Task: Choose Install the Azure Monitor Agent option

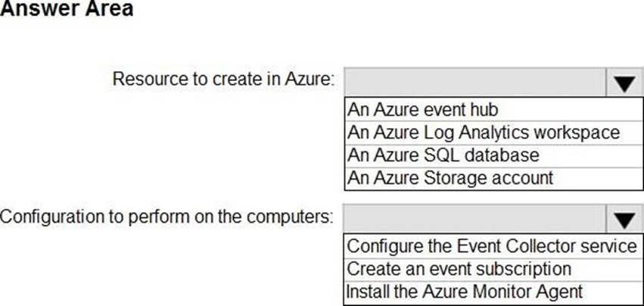Action: 493,292
